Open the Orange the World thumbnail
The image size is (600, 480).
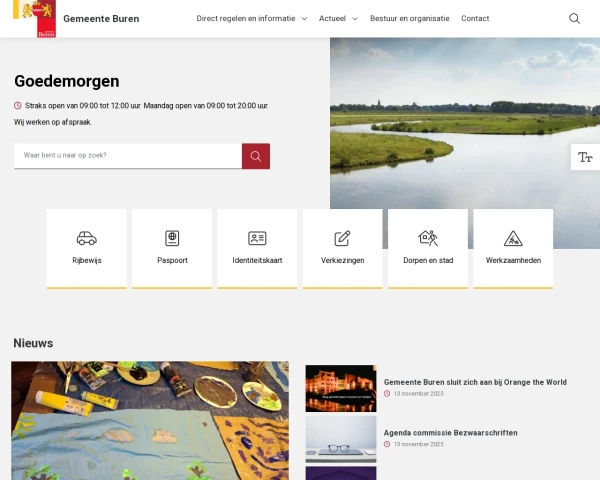coord(341,389)
